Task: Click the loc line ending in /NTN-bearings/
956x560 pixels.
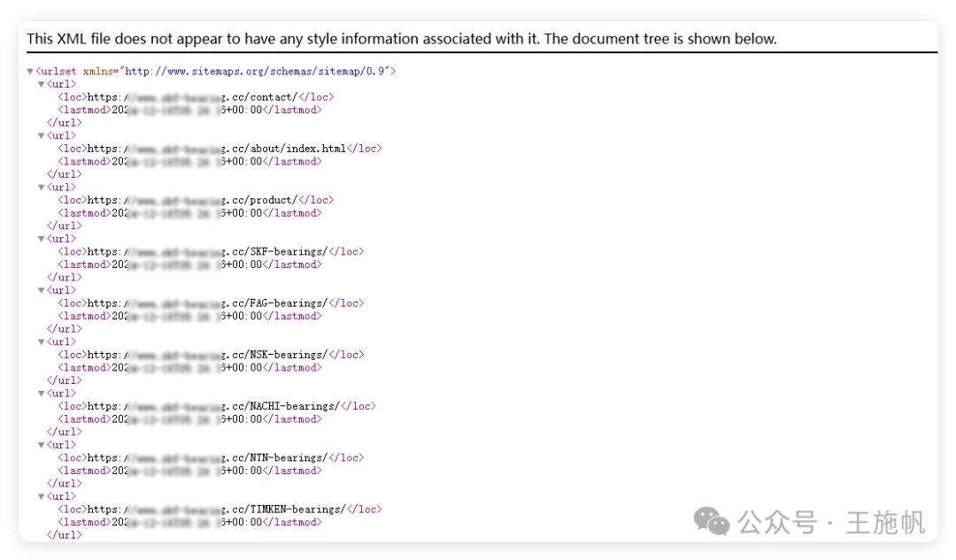Action: 211,457
